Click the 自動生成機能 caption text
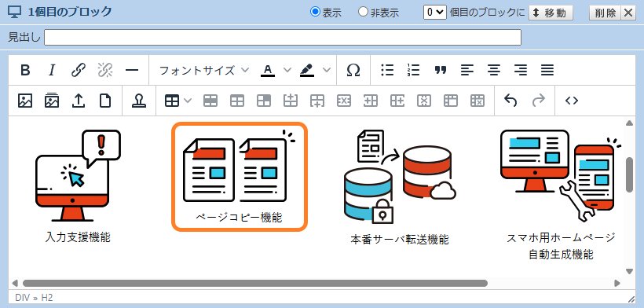The width and height of the screenshot is (644, 308). coord(561,255)
